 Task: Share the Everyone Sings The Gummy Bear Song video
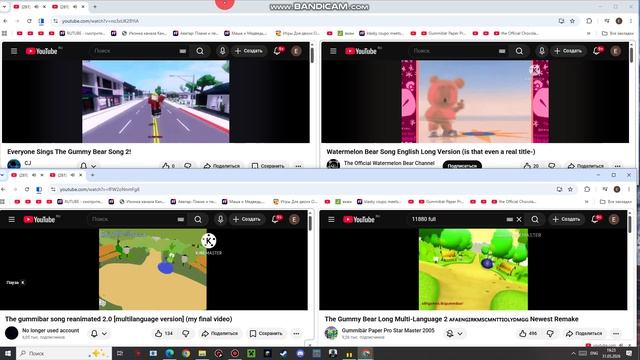click(222, 166)
